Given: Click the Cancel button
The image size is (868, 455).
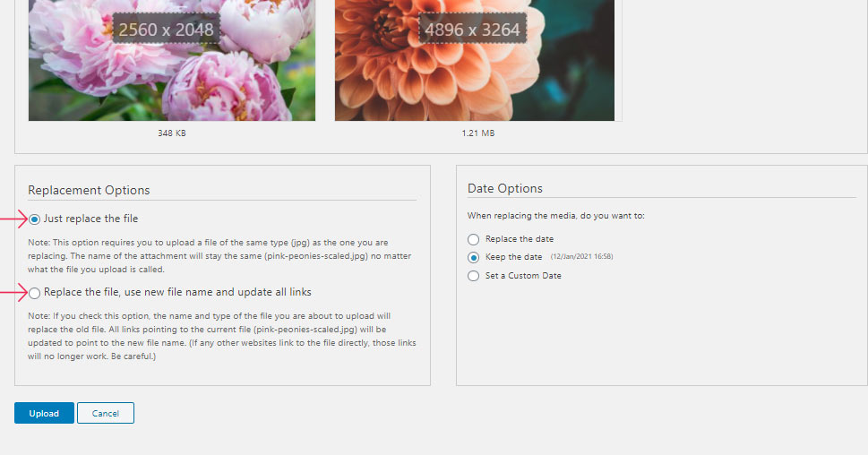Looking at the screenshot, I should coord(105,413).
